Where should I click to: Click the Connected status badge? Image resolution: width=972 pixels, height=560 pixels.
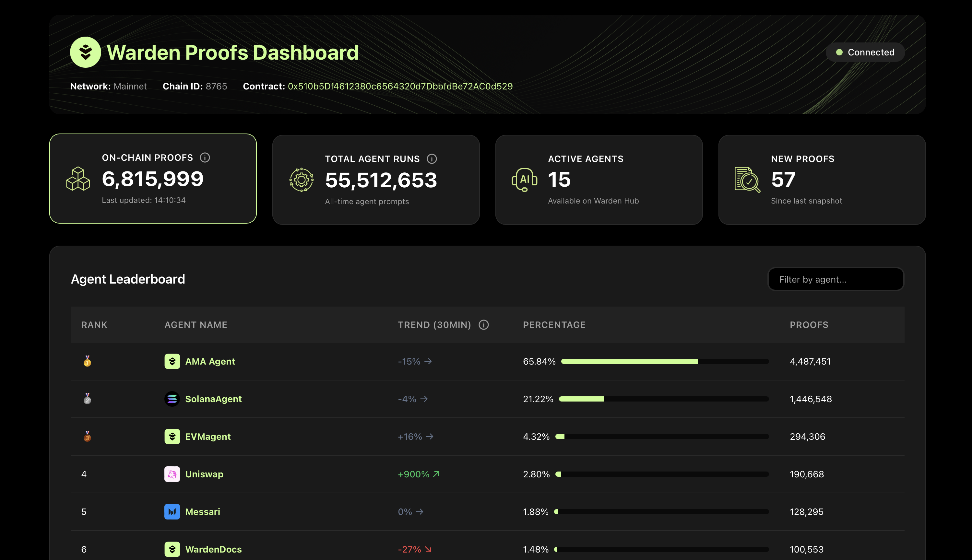[x=865, y=52]
